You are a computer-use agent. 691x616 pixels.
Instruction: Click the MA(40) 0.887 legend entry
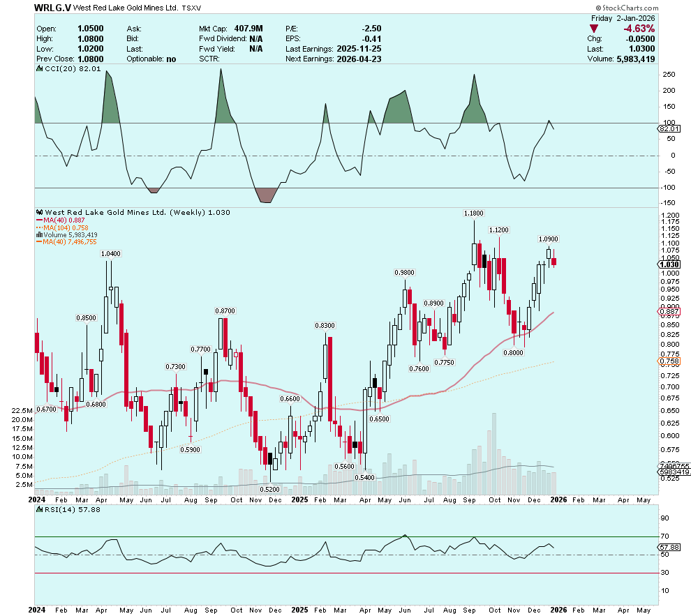click(x=61, y=220)
